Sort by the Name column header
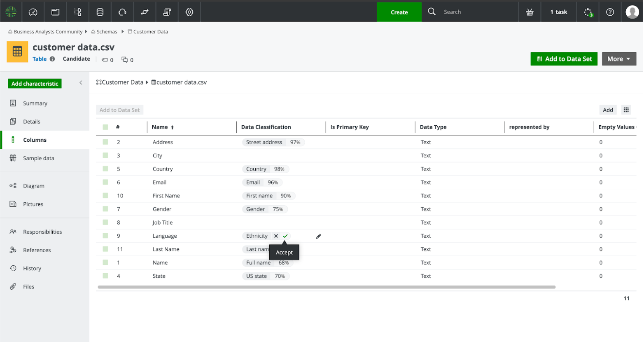644x342 pixels. (x=163, y=127)
